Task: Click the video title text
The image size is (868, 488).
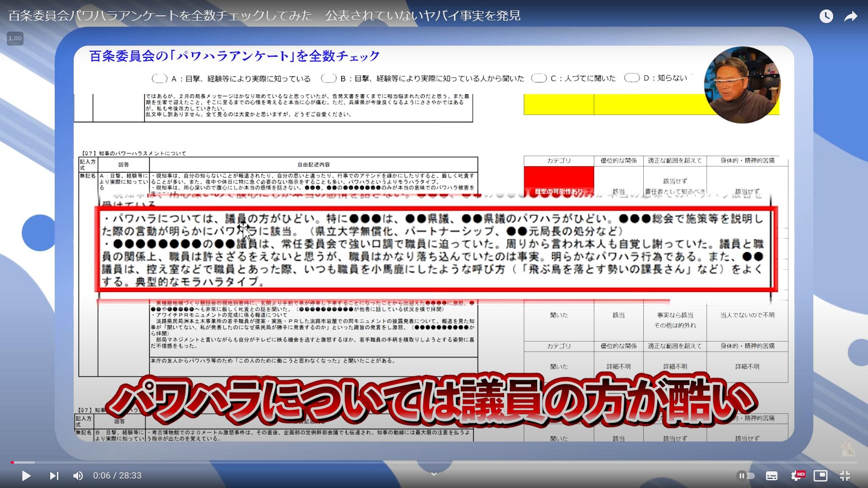Action: coord(264,16)
